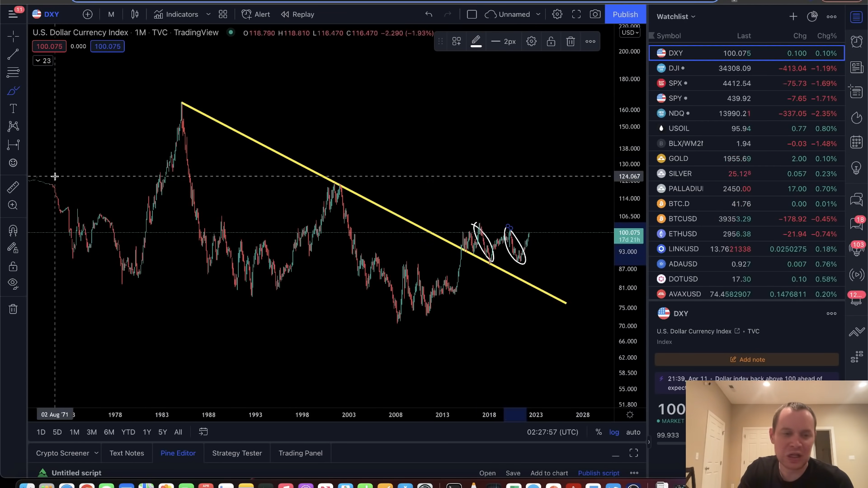This screenshot has width=868, height=488.
Task: Select the SPX watchlist row
Action: tap(746, 83)
